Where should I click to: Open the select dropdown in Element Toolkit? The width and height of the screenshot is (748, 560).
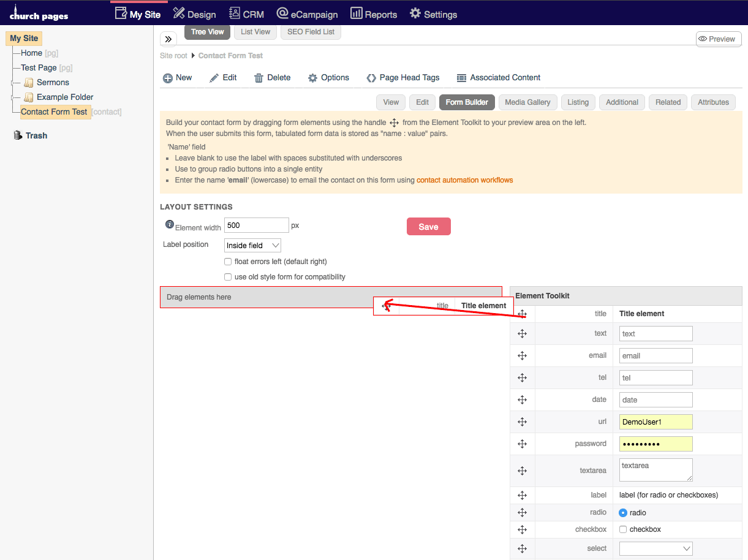point(655,548)
